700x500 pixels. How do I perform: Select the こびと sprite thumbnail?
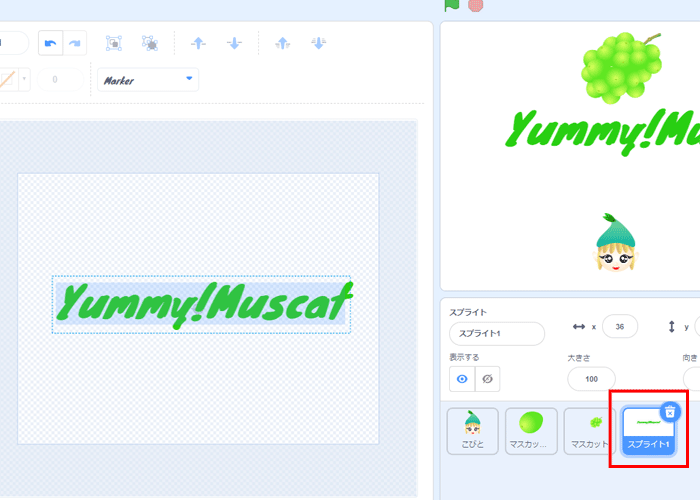472,431
